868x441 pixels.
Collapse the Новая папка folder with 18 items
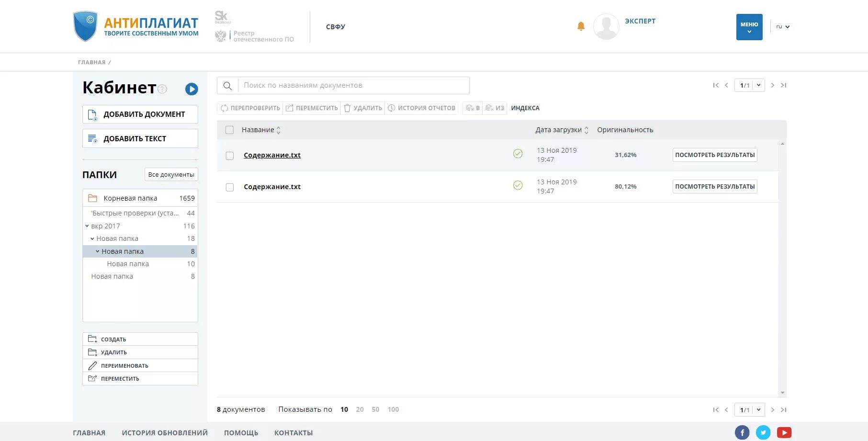[x=92, y=238]
